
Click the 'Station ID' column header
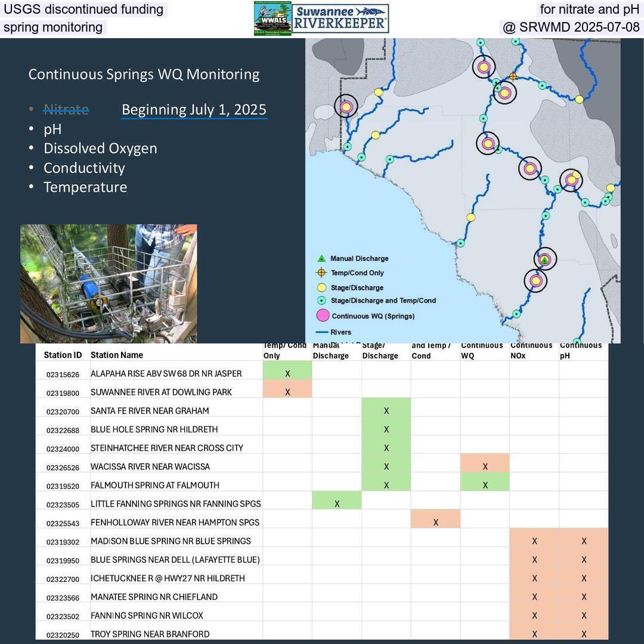coord(63,355)
